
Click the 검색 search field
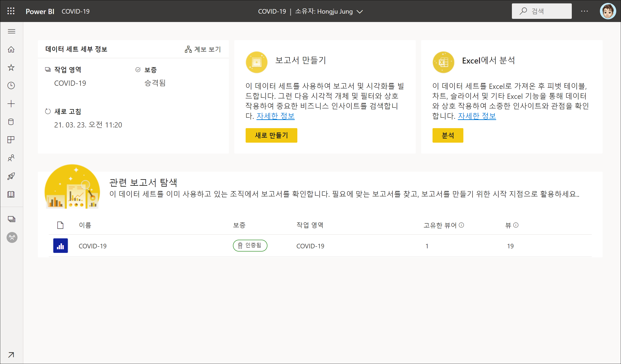541,11
